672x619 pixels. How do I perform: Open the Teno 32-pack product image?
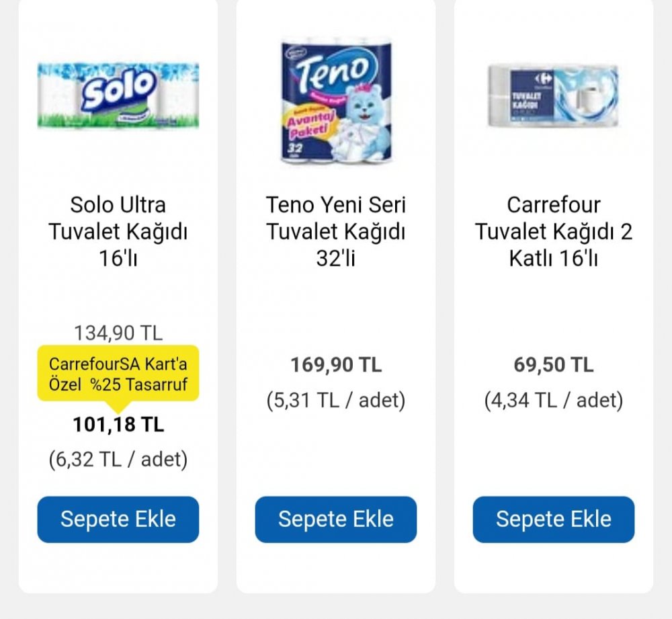pos(336,101)
